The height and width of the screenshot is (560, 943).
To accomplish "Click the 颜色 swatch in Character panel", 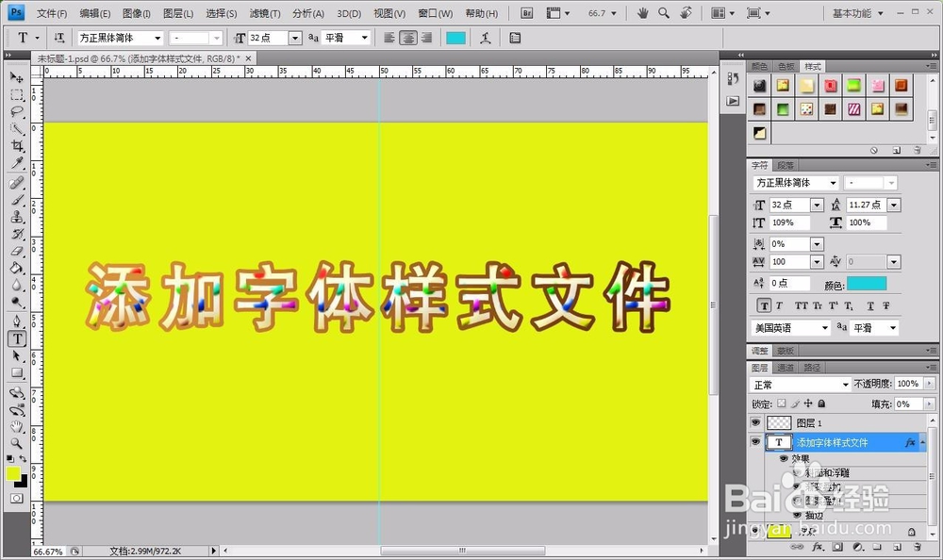I will coord(867,284).
